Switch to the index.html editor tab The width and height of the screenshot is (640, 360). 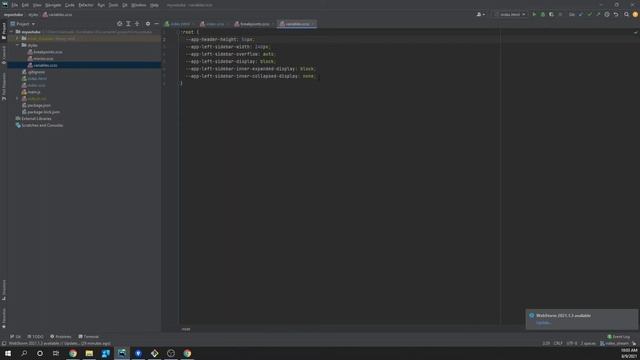point(178,24)
